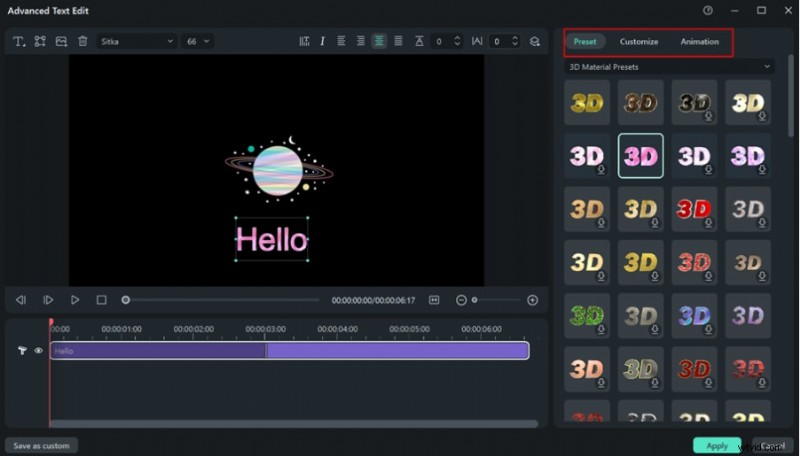The image size is (800, 456).
Task: Toggle italic text formatting
Action: 322,41
